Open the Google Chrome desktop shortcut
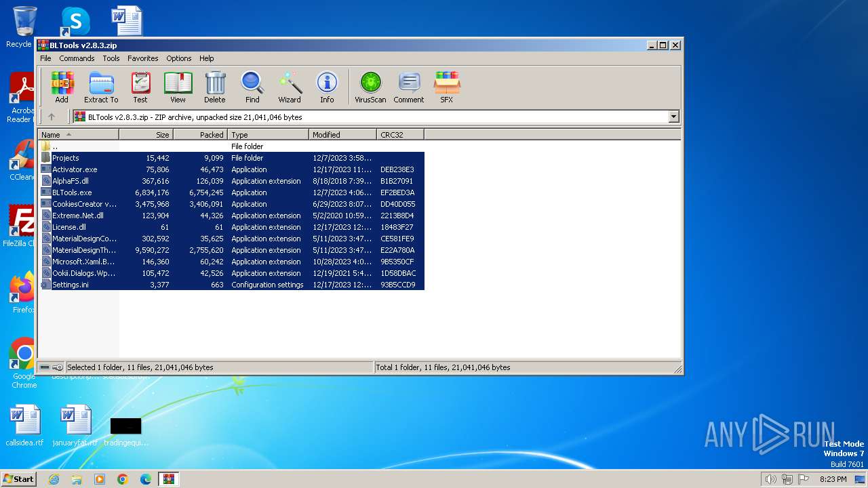Viewport: 868px width, 488px height. click(24, 363)
